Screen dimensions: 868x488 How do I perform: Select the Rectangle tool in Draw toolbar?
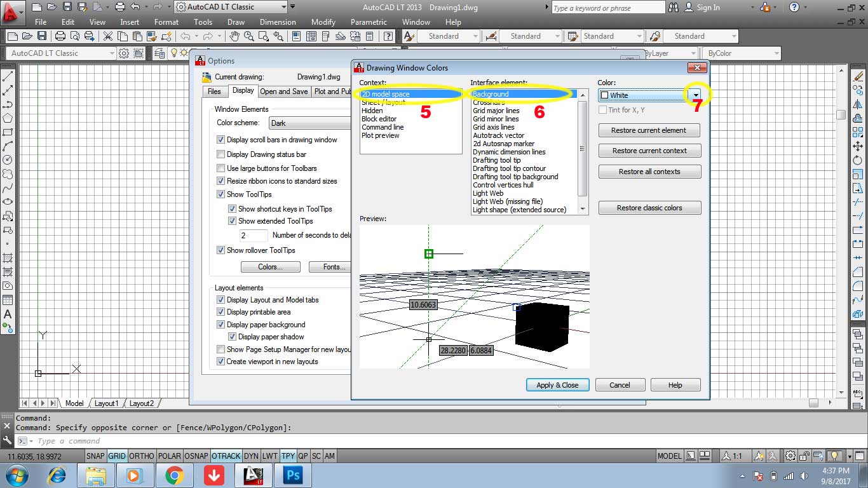click(x=8, y=132)
